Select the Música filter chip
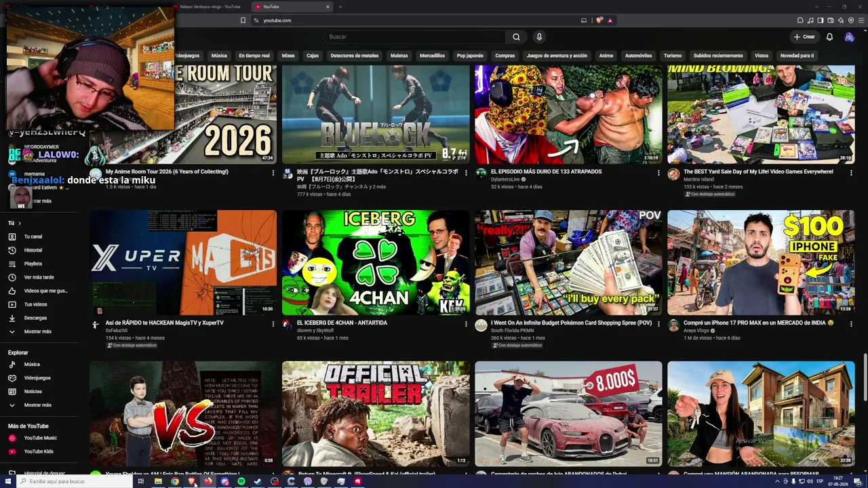The height and width of the screenshot is (488, 868). 219,56
